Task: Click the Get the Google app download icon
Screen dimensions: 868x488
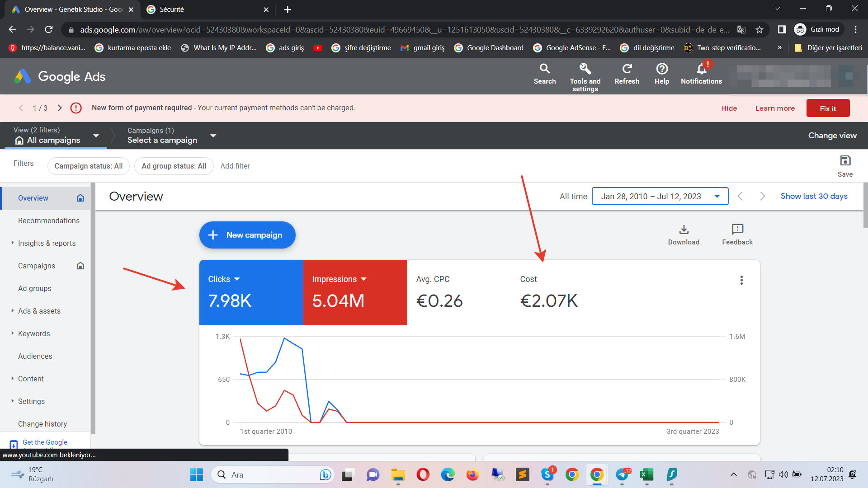Action: 14,444
